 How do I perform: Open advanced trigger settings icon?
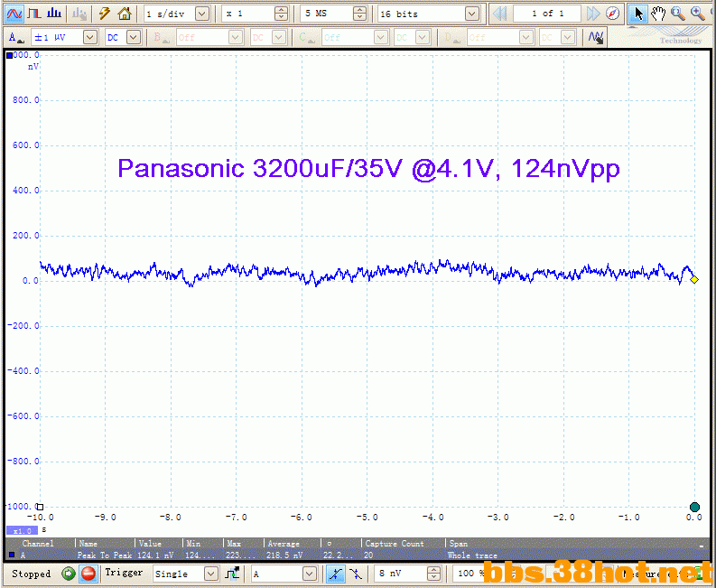click(232, 574)
